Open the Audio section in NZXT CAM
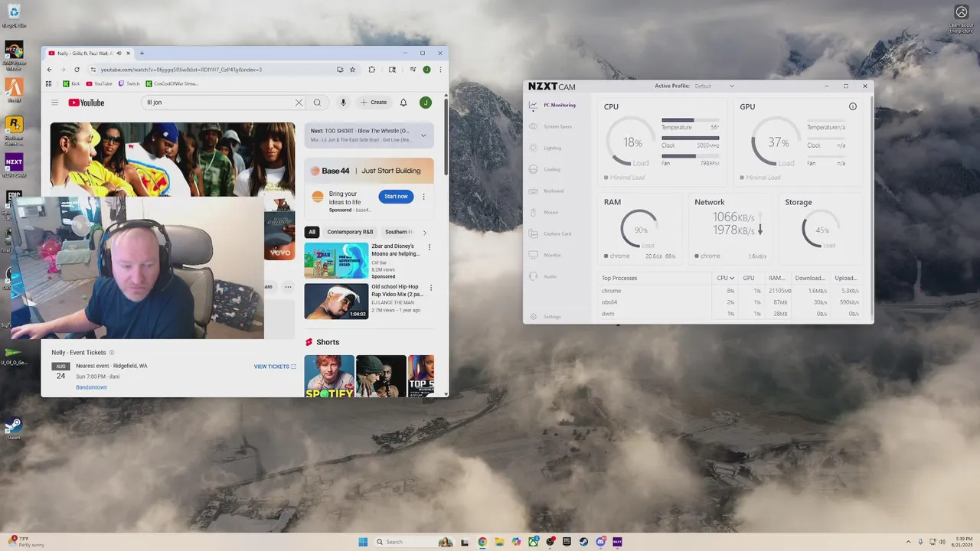Image resolution: width=980 pixels, height=551 pixels. coord(543,276)
